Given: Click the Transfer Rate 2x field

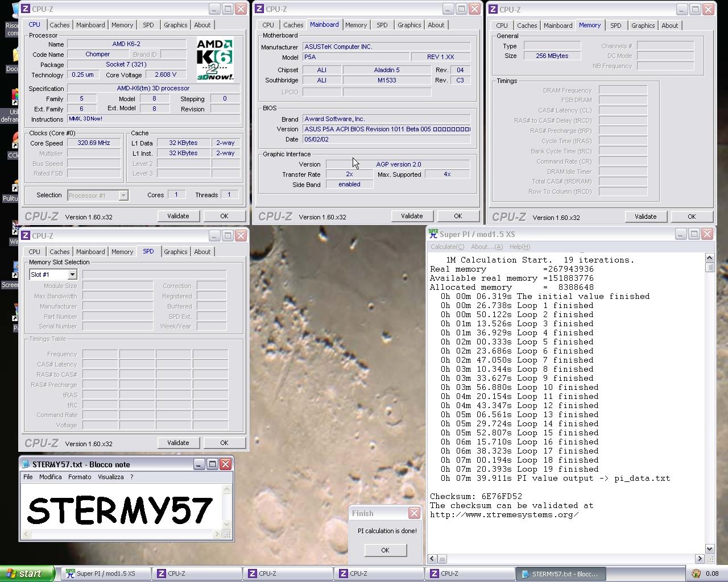Looking at the screenshot, I should pos(349,174).
